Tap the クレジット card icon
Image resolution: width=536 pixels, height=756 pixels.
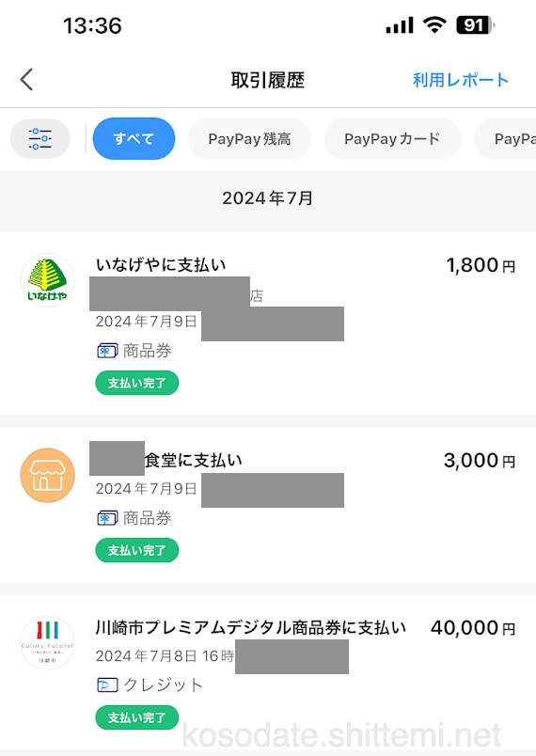point(107,685)
